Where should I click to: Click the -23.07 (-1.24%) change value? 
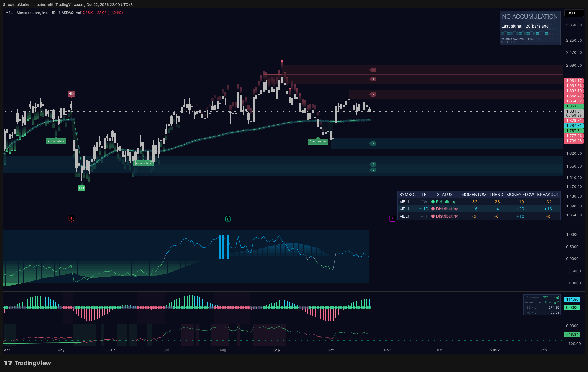(x=109, y=13)
